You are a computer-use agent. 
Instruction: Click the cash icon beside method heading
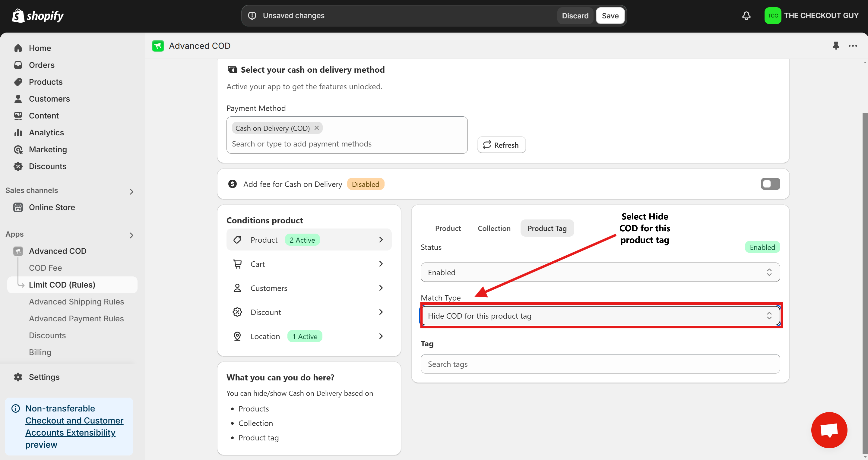tap(232, 69)
